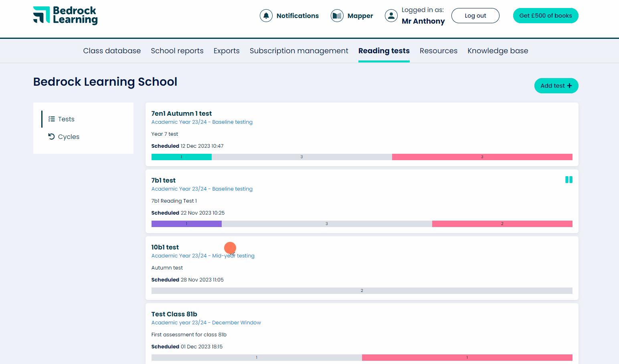Viewport: 619px width, 364px height.
Task: Click Baseline testing cycle link under 7en1
Action: 202,122
